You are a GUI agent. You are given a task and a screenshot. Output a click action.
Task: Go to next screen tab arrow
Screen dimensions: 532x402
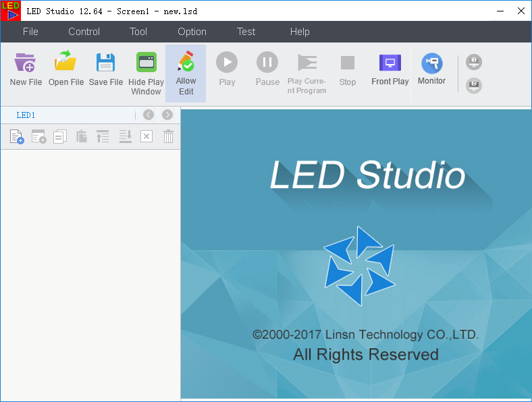[167, 115]
